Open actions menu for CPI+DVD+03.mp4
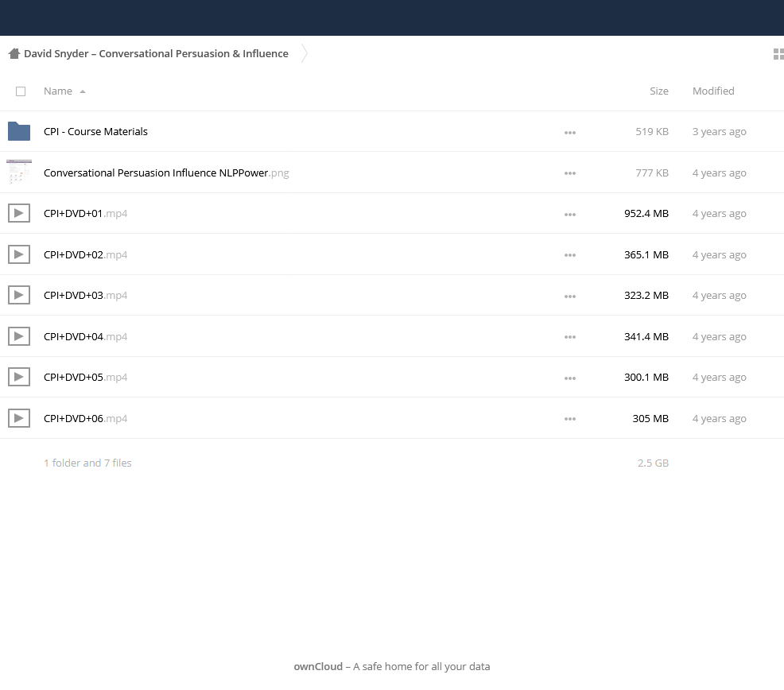784x690 pixels. click(570, 297)
